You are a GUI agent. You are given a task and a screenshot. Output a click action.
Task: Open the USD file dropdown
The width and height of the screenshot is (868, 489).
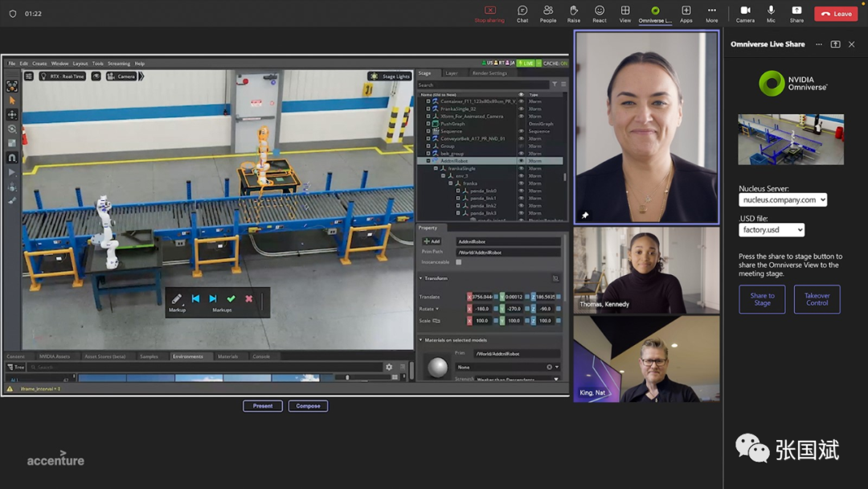coord(771,230)
